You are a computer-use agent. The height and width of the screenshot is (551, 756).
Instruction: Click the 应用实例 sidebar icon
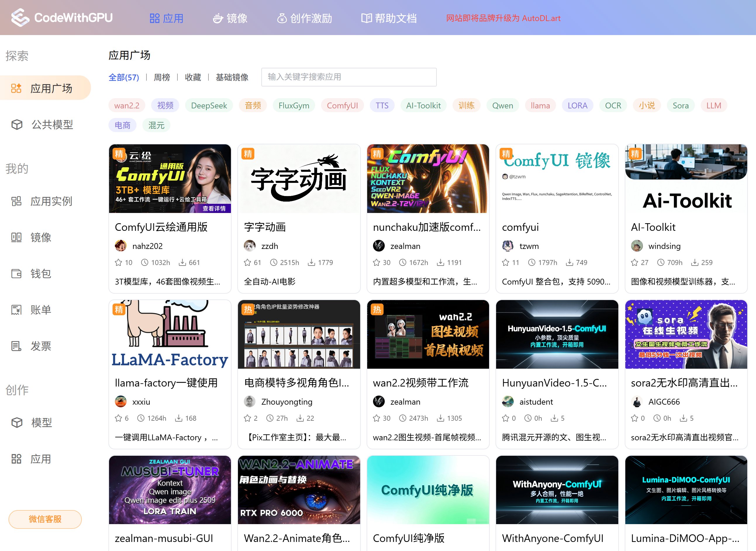click(x=16, y=201)
